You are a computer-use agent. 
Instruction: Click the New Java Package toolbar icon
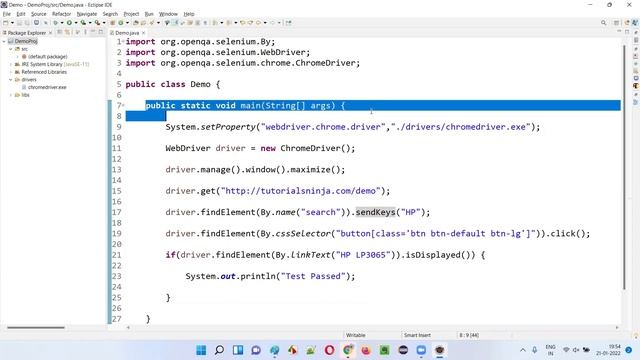click(x=112, y=23)
